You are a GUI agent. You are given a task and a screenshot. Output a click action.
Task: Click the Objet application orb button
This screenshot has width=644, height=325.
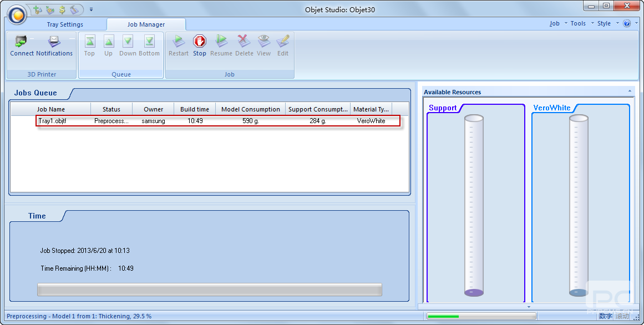(17, 15)
